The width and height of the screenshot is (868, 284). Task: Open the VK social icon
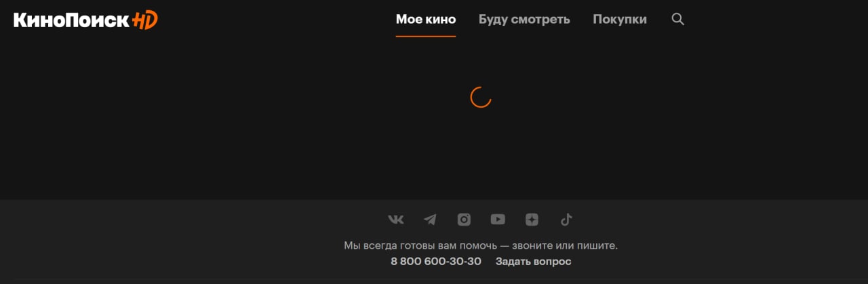[396, 219]
